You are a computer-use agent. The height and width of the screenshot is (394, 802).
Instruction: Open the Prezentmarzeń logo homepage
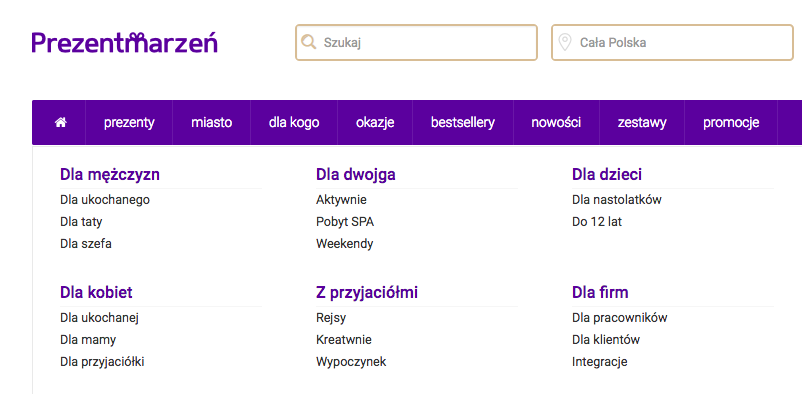pos(124,42)
